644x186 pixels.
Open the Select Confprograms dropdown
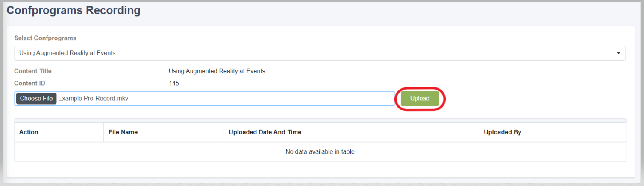click(320, 53)
